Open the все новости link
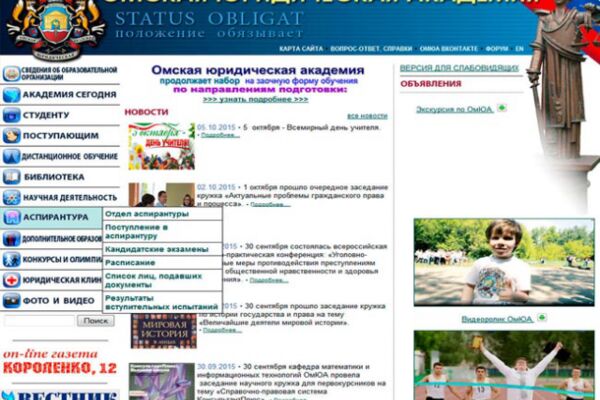This screenshot has width=600, height=400. pyautogui.click(x=367, y=116)
